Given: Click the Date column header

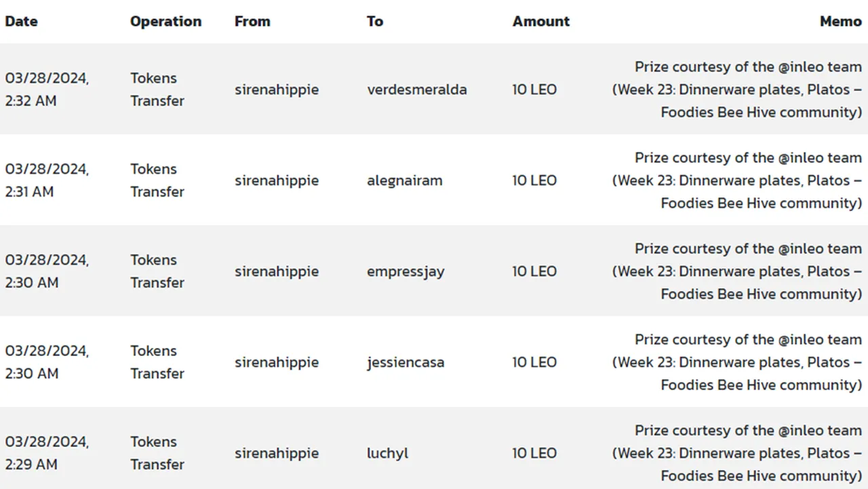Looking at the screenshot, I should [21, 21].
